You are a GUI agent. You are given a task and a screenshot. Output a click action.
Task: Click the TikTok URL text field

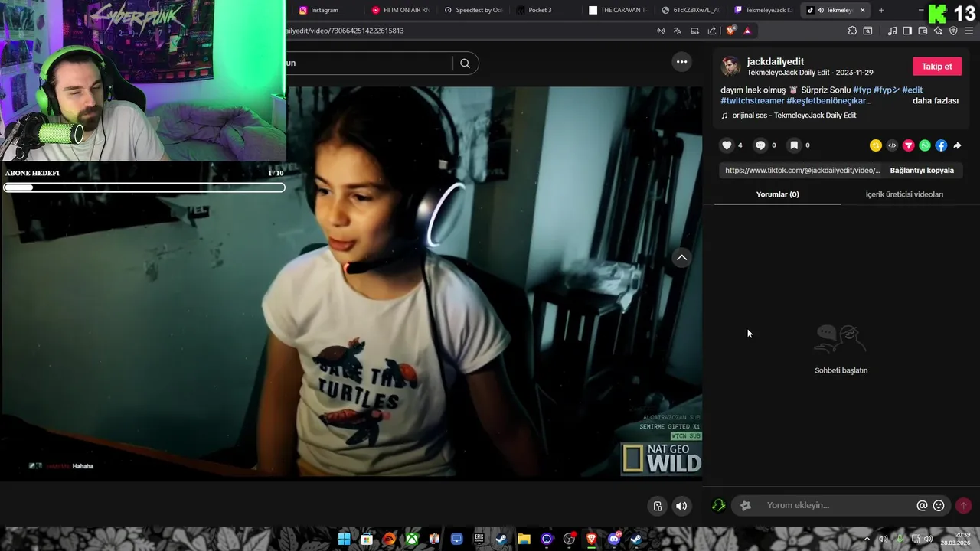[x=802, y=171]
